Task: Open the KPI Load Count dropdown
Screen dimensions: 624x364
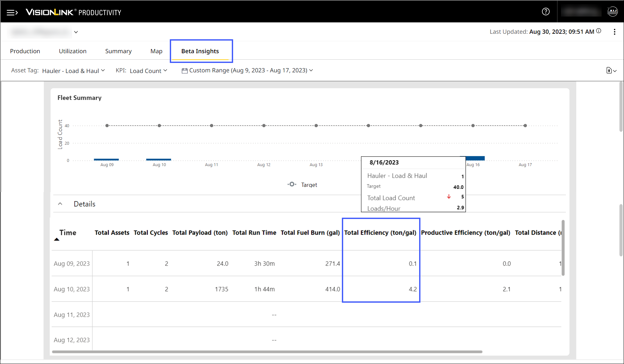Action: click(148, 71)
